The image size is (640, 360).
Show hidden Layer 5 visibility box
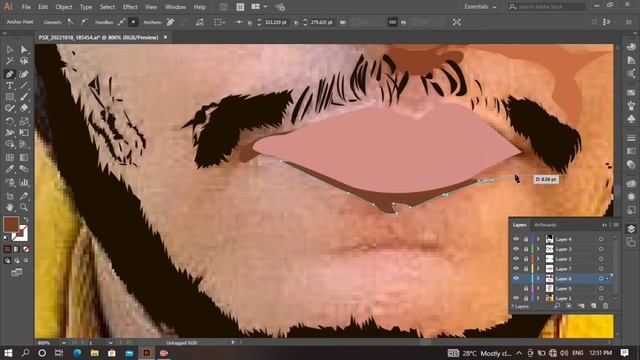(x=516, y=289)
